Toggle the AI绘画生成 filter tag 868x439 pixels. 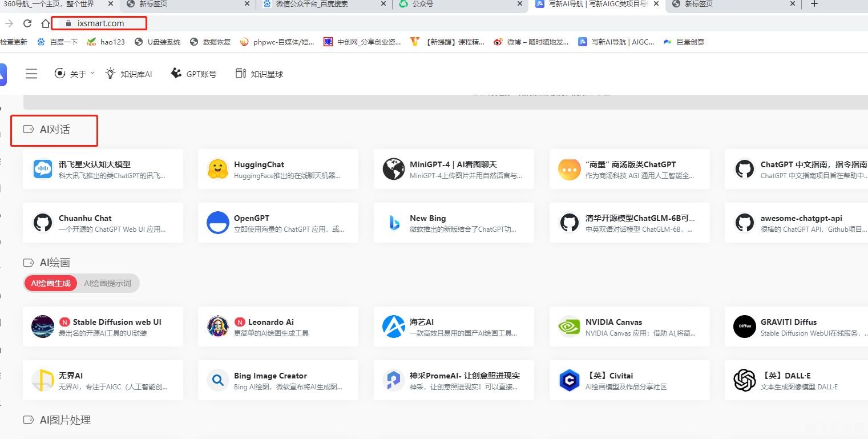coord(50,283)
